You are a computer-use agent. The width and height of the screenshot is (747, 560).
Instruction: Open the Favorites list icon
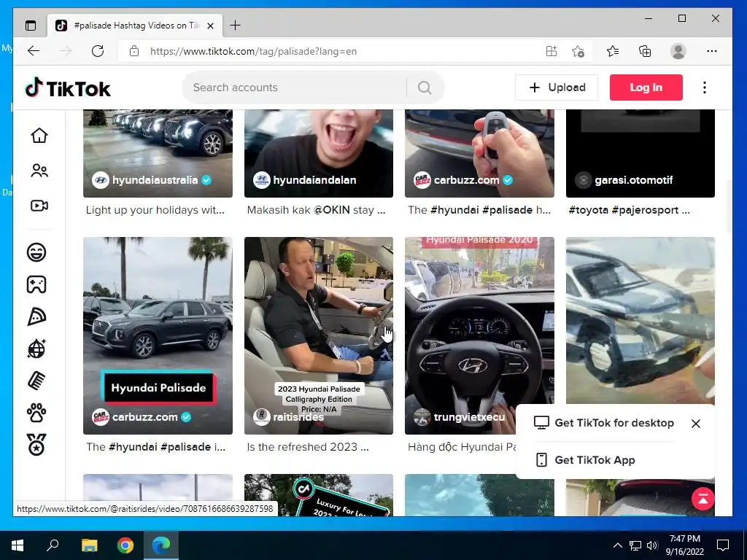point(613,51)
